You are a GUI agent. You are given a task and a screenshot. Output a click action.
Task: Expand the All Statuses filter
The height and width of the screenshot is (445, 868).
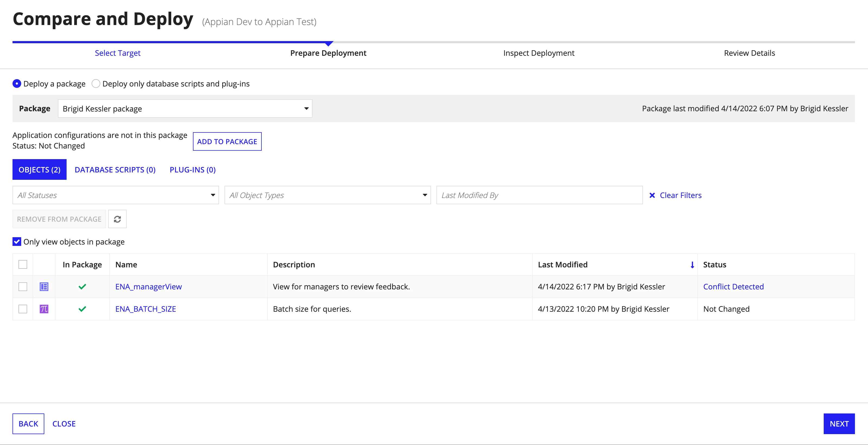(115, 195)
